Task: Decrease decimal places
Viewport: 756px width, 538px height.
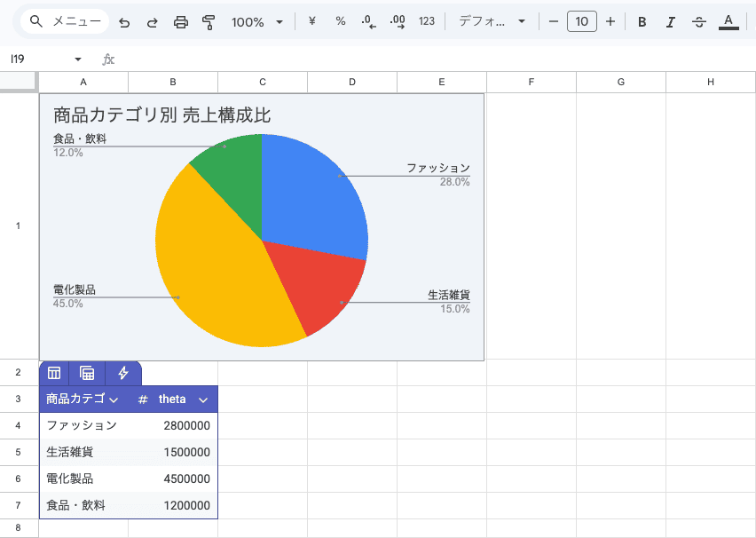Action: click(x=369, y=21)
